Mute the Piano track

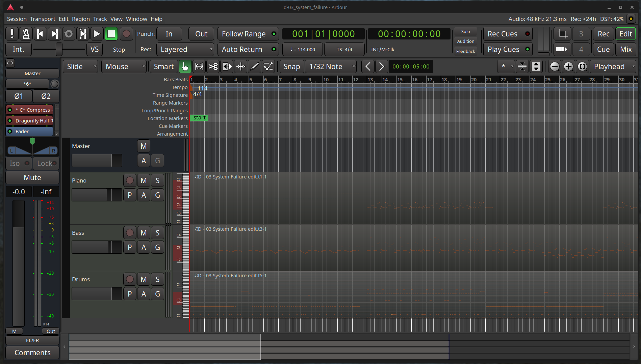click(144, 180)
